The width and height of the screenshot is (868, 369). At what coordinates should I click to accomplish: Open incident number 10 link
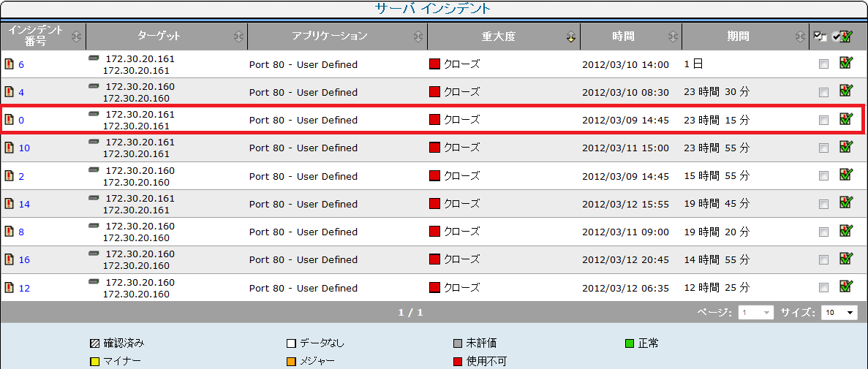pyautogui.click(x=24, y=148)
